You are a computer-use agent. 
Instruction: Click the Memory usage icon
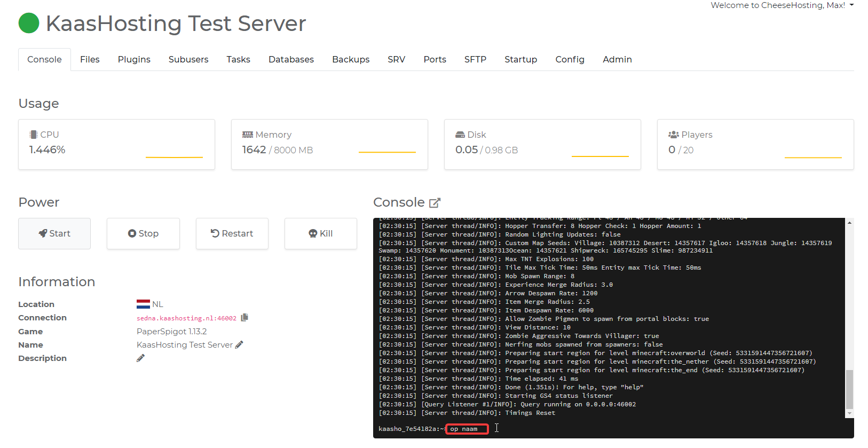(x=247, y=135)
